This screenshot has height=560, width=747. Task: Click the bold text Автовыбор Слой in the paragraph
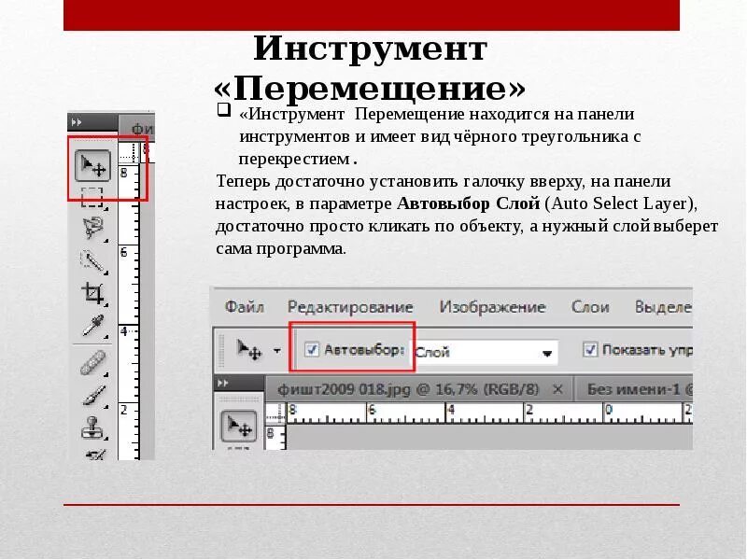(469, 203)
